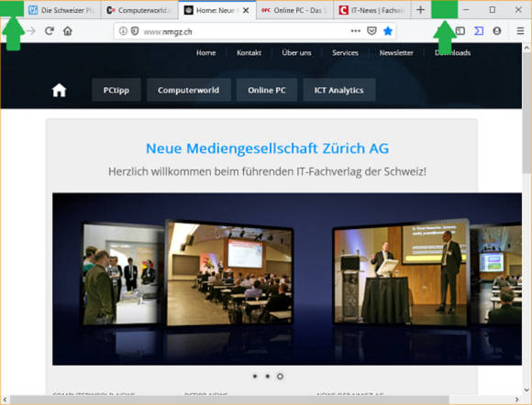This screenshot has width=532, height=405.
Task: Click slideshow photo of conference audience hall
Action: pyautogui.click(x=229, y=273)
